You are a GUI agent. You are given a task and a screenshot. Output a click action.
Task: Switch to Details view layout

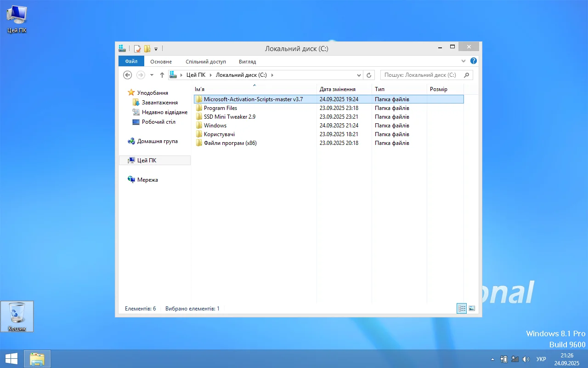[x=462, y=308]
